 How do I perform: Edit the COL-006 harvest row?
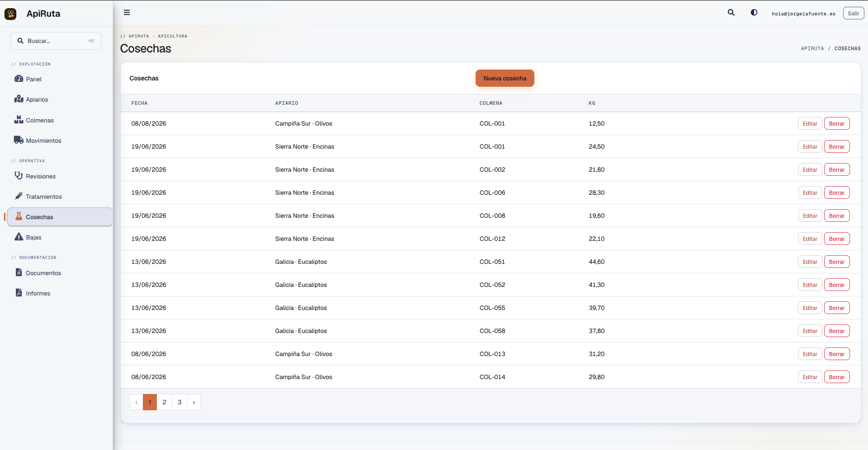point(810,193)
